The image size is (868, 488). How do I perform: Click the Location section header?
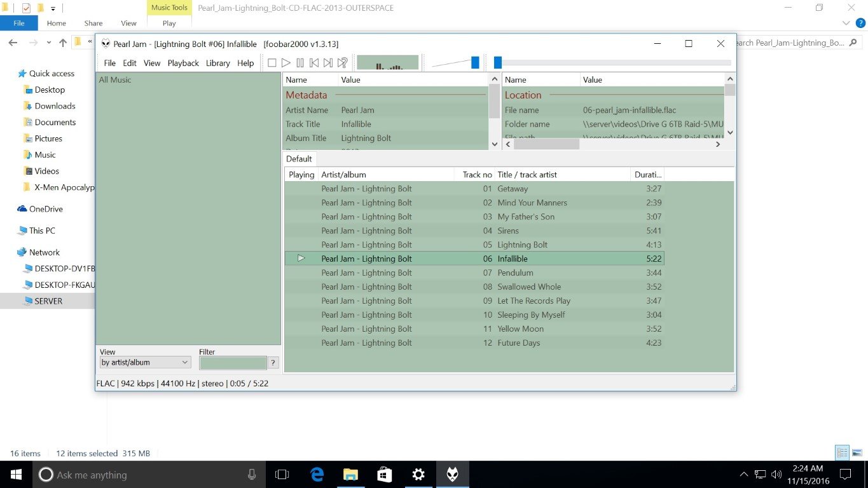click(523, 95)
